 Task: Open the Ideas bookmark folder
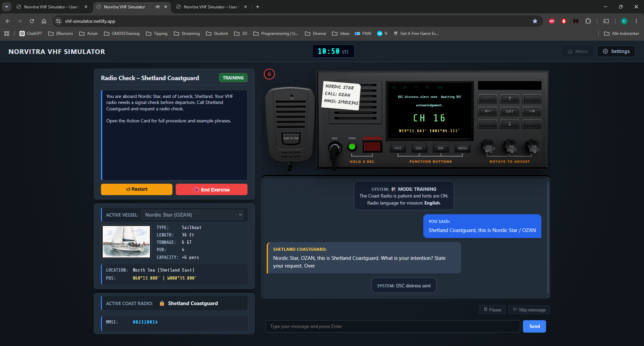tap(341, 34)
